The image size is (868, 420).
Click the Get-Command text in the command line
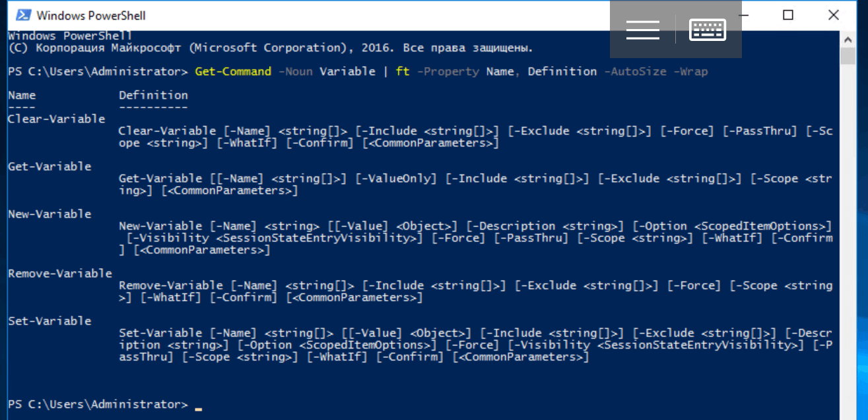click(233, 71)
